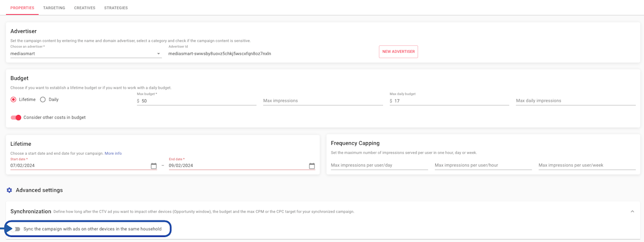The height and width of the screenshot is (242, 644).
Task: Enable sync campaign with household devices
Action: click(x=17, y=229)
